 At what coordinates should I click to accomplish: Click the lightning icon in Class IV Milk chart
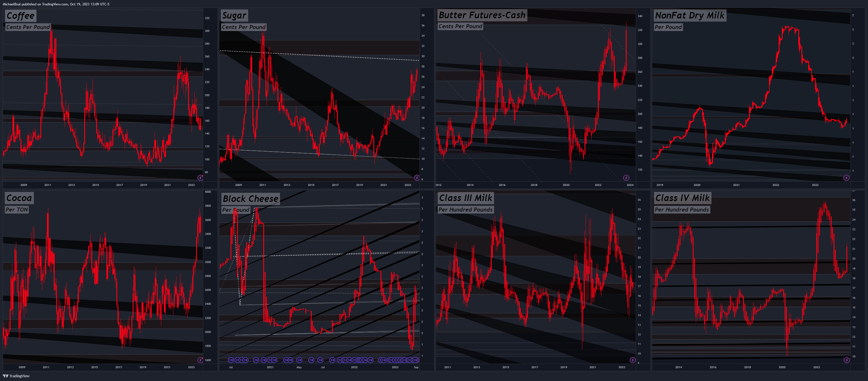846,360
